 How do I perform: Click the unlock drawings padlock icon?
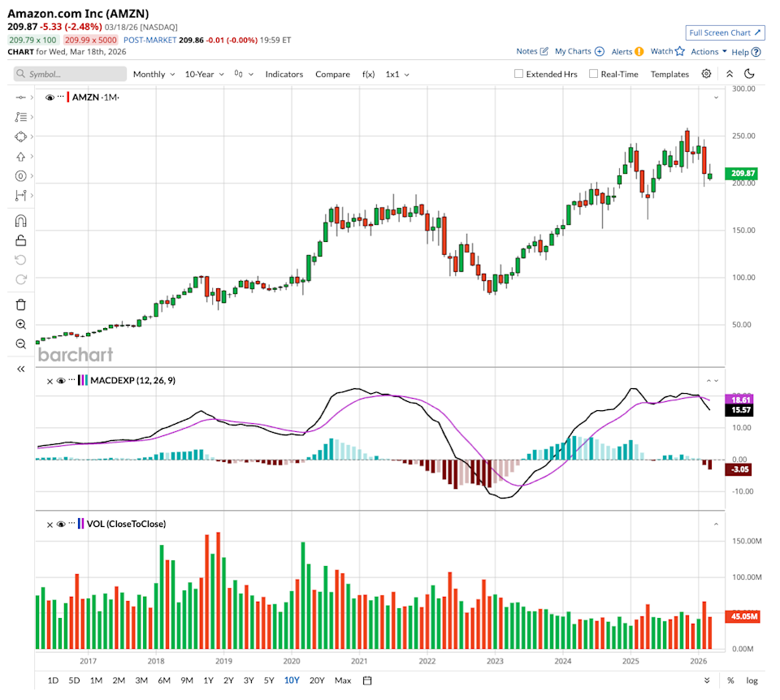pyautogui.click(x=21, y=240)
